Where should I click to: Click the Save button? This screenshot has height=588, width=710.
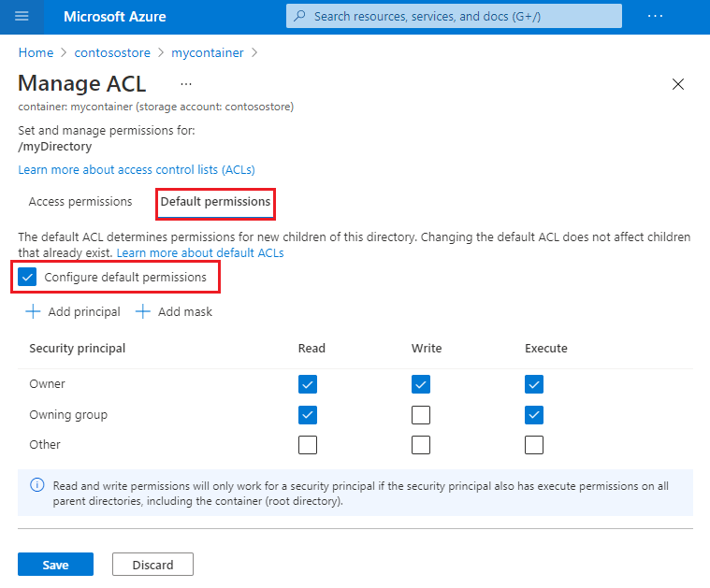pyautogui.click(x=56, y=565)
